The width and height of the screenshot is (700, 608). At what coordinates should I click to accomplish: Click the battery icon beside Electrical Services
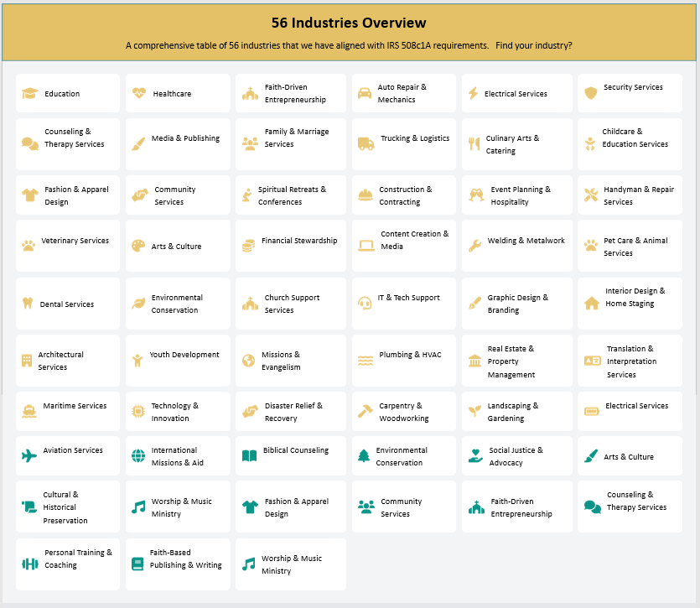[x=592, y=412]
